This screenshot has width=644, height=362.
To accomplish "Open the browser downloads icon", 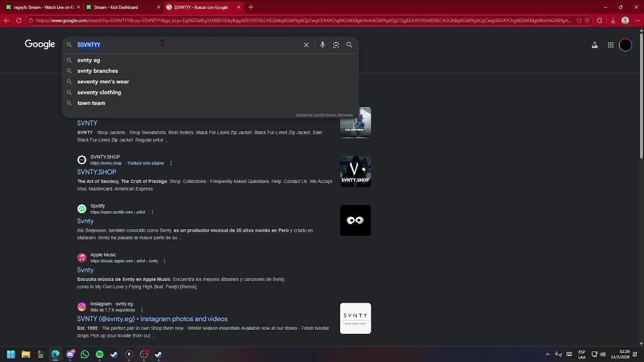I will point(613,21).
